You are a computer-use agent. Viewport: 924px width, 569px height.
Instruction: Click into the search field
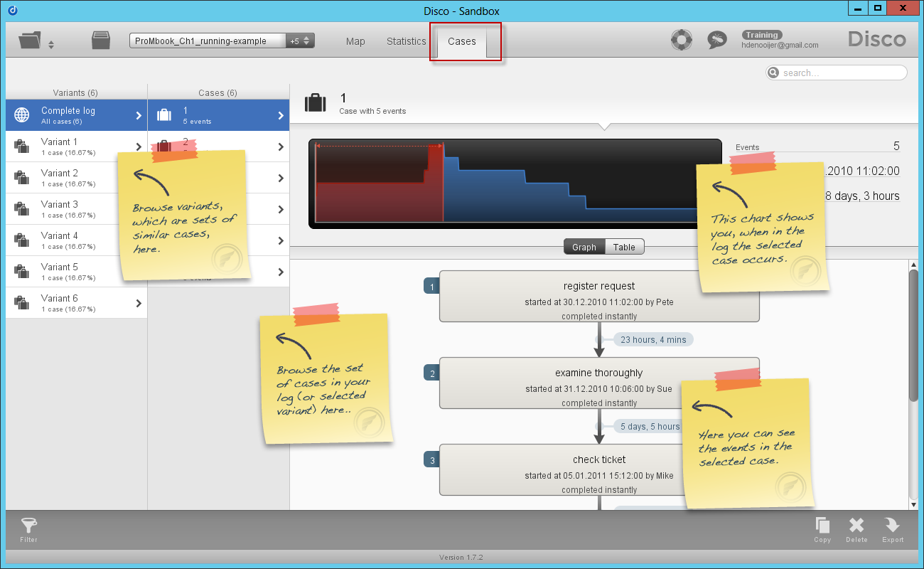point(837,73)
